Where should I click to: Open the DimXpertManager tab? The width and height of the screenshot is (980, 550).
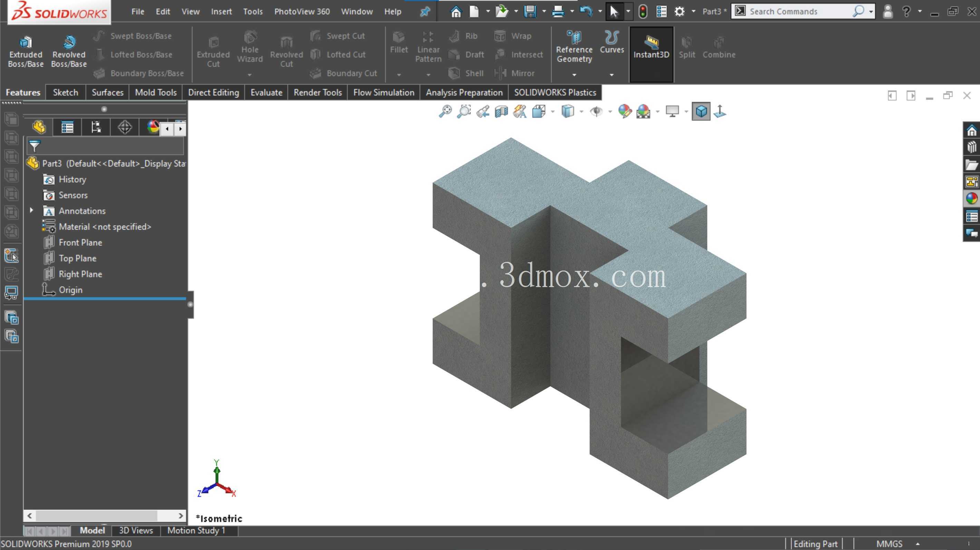(125, 127)
